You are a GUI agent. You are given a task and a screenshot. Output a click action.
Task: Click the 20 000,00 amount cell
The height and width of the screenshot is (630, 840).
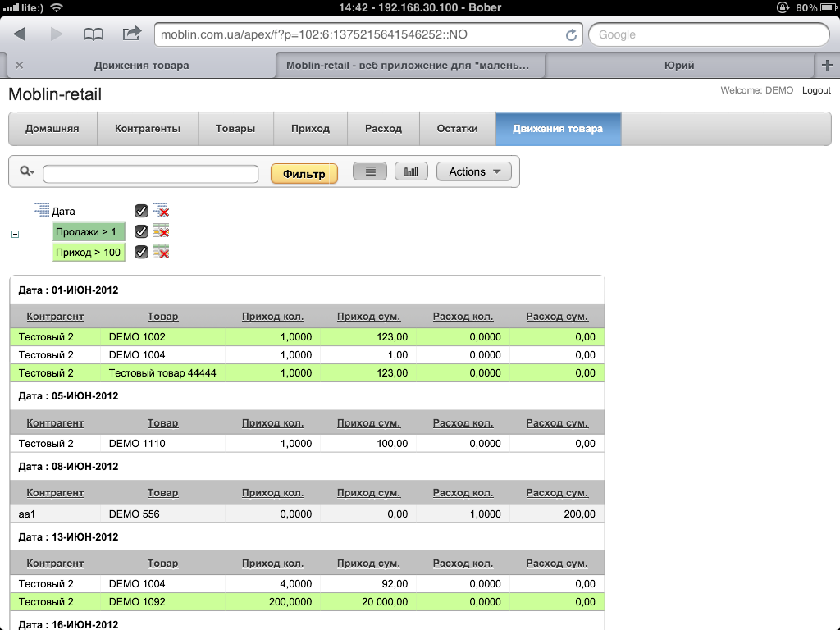pyautogui.click(x=368, y=601)
